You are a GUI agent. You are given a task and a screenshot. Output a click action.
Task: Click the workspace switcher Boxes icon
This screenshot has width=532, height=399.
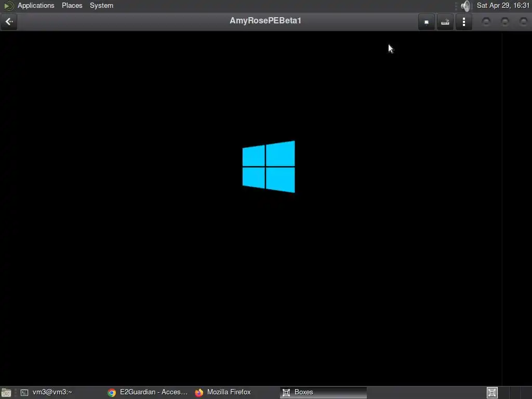tap(492, 393)
